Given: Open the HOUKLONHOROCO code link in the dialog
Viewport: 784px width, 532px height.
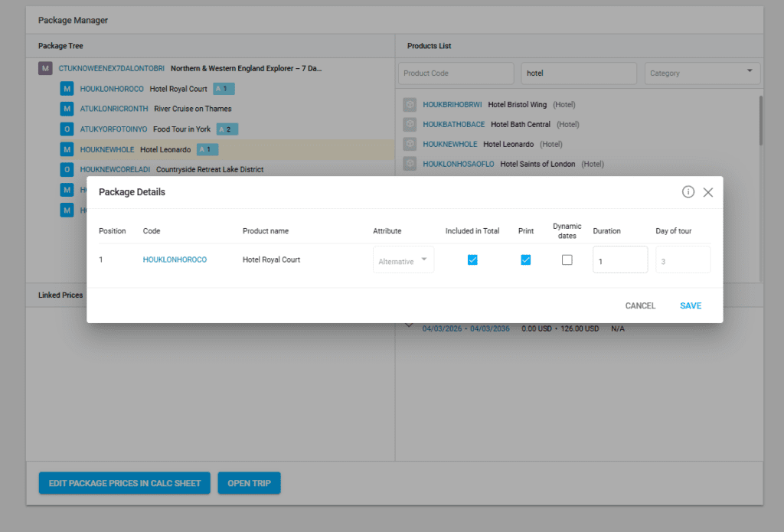Looking at the screenshot, I should click(x=175, y=259).
